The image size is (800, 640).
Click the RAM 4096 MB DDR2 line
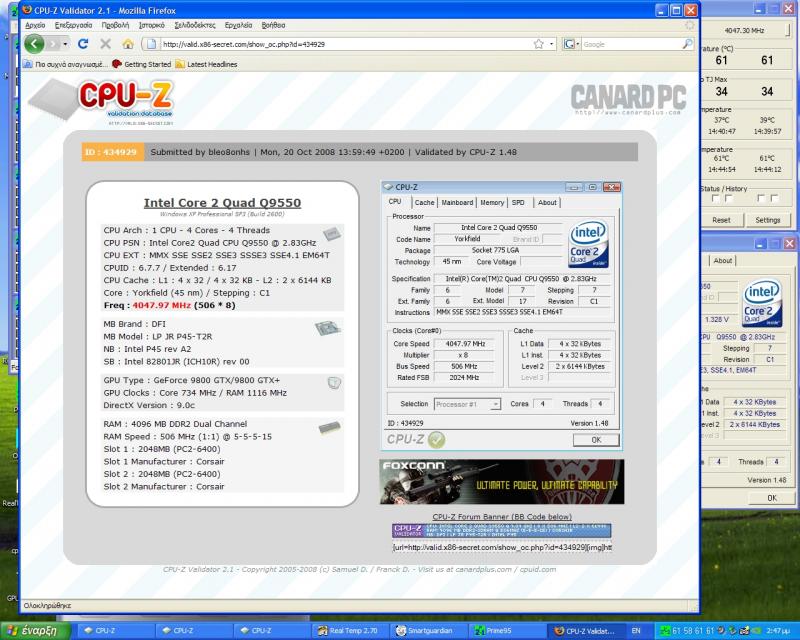click(x=175, y=424)
